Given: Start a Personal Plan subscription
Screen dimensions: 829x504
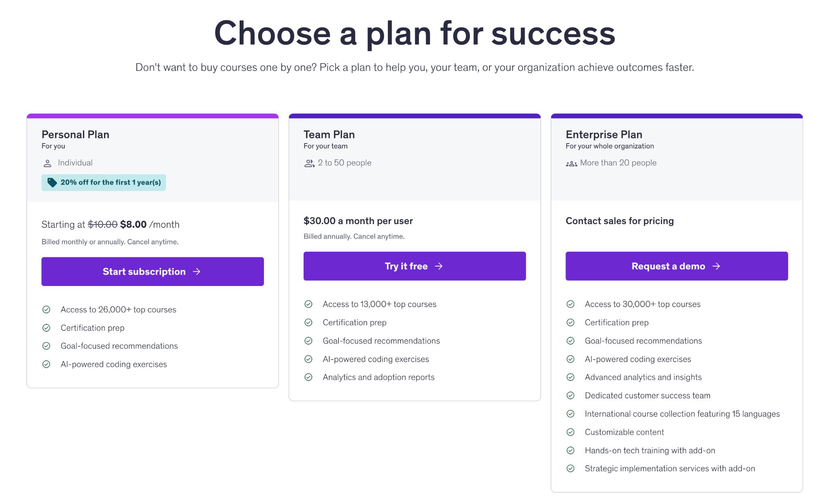Looking at the screenshot, I should 152,271.
